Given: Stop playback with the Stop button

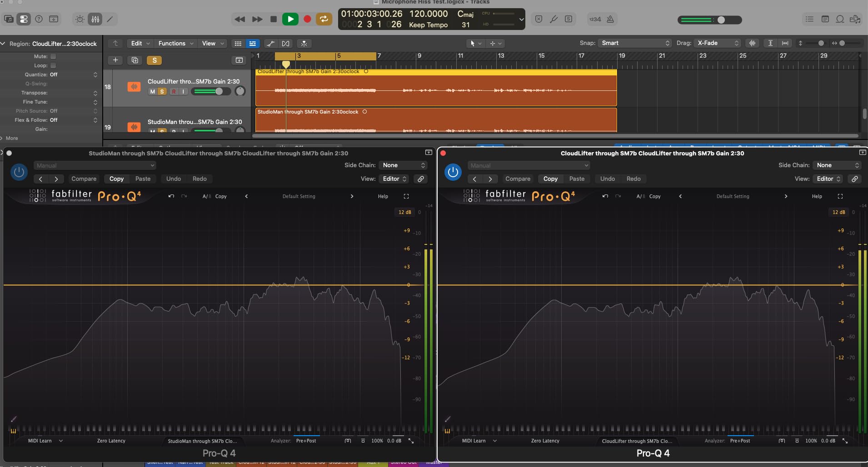Looking at the screenshot, I should pos(274,19).
